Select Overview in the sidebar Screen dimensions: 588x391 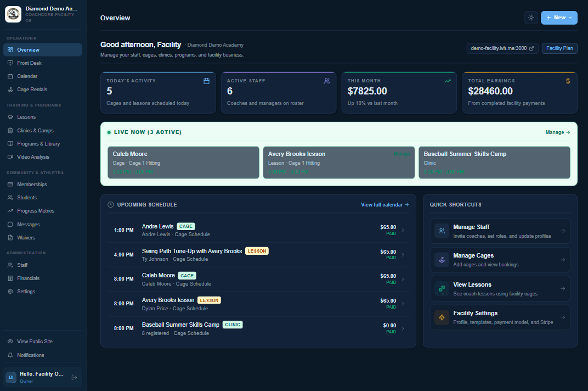pos(42,49)
